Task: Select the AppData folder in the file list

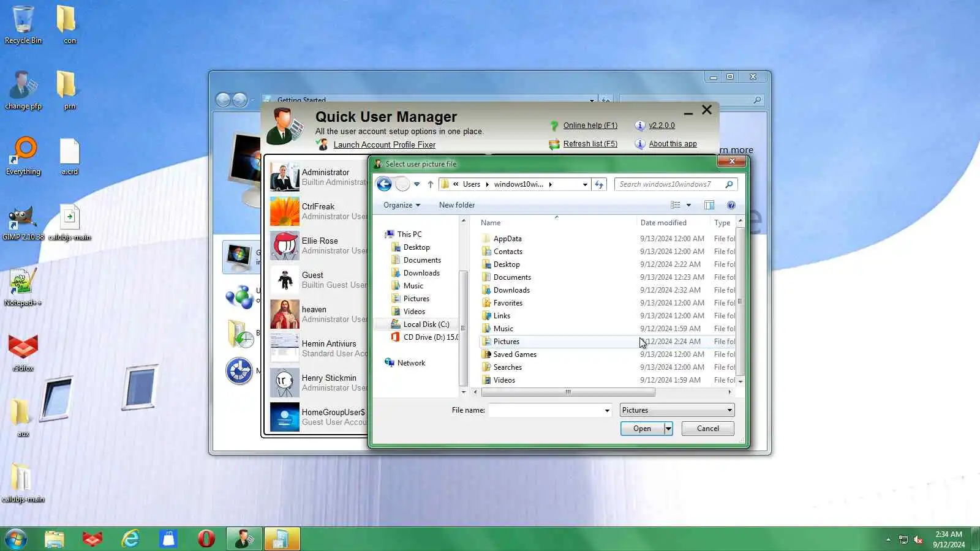Action: click(508, 239)
